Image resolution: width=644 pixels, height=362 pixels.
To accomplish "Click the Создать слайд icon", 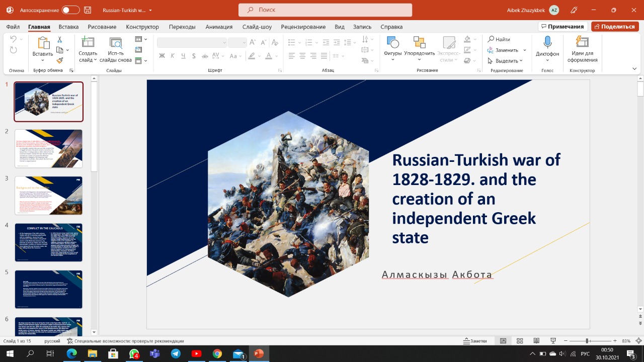I will click(x=88, y=42).
